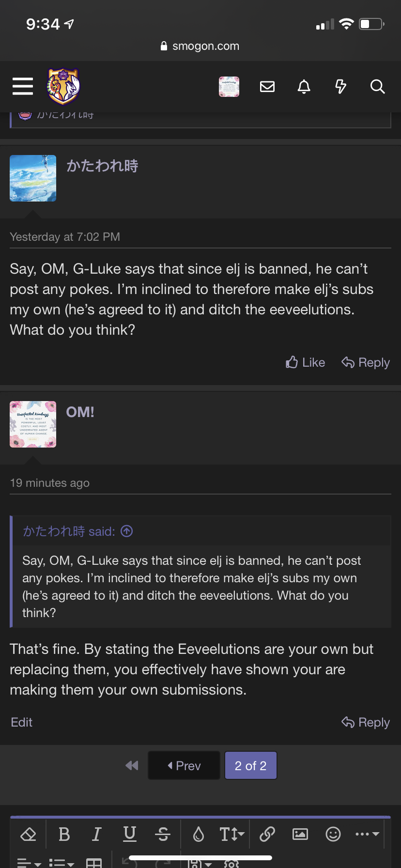Viewport: 401px width, 868px height.
Task: Click the OM! user avatar thumbnail
Action: point(33,424)
